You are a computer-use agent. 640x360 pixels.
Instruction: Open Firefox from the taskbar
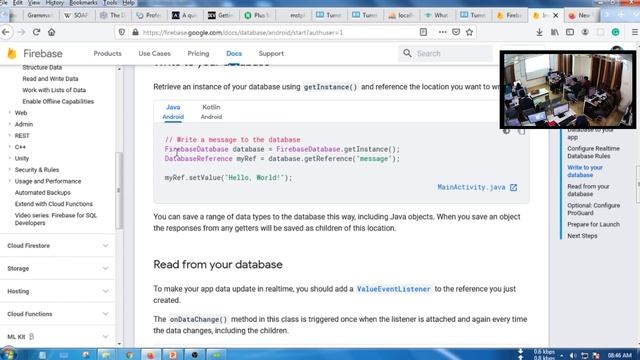tap(151, 355)
